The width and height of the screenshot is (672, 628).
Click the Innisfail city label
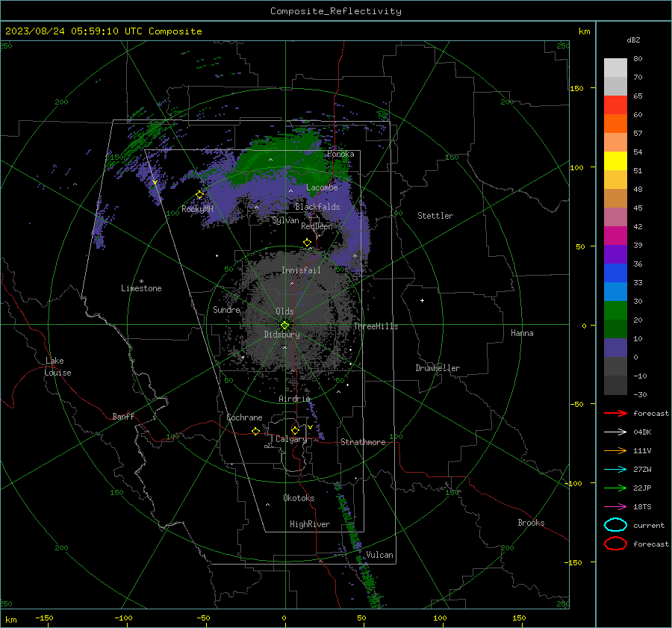pyautogui.click(x=301, y=270)
